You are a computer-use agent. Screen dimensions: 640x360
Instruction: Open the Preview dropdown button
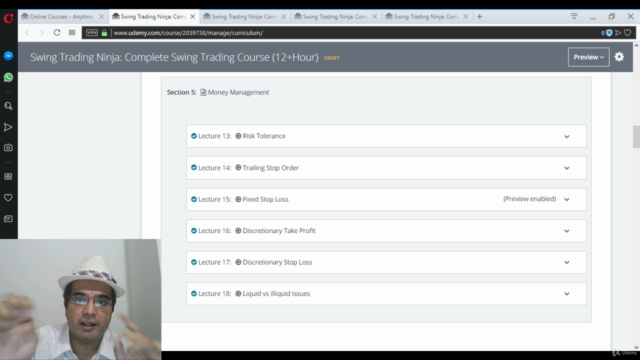pyautogui.click(x=589, y=57)
